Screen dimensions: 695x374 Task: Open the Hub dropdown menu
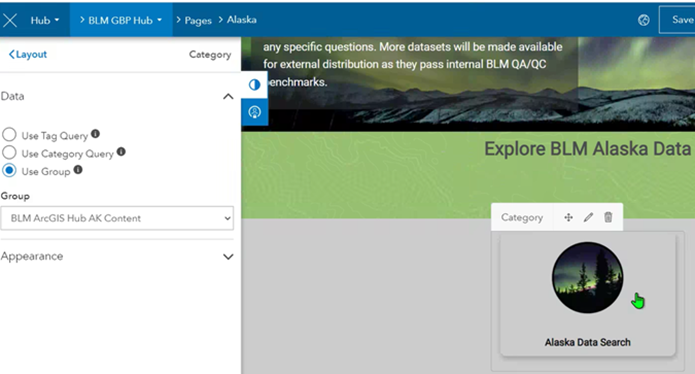[44, 20]
